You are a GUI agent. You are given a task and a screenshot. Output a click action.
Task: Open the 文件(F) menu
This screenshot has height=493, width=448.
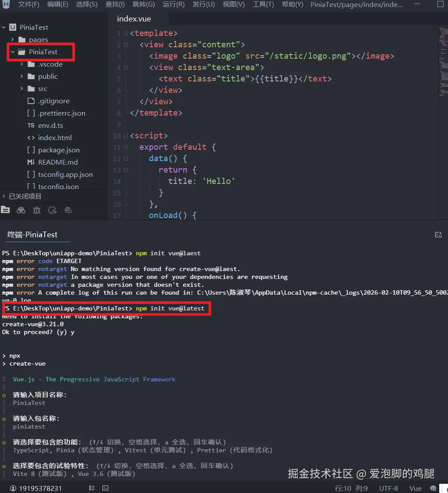pos(28,4)
